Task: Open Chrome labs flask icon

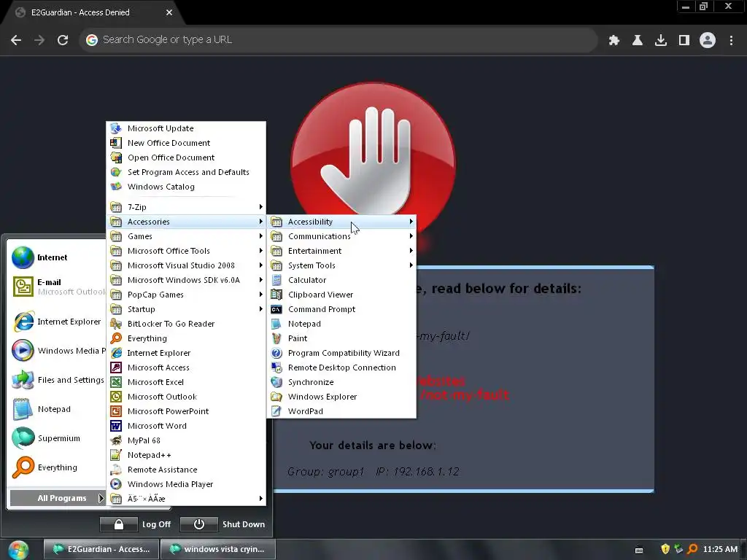Action: tap(638, 40)
